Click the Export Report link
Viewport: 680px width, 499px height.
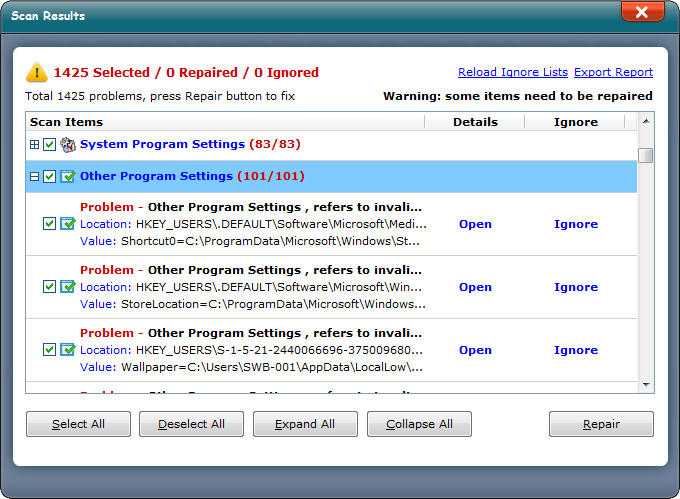point(614,72)
